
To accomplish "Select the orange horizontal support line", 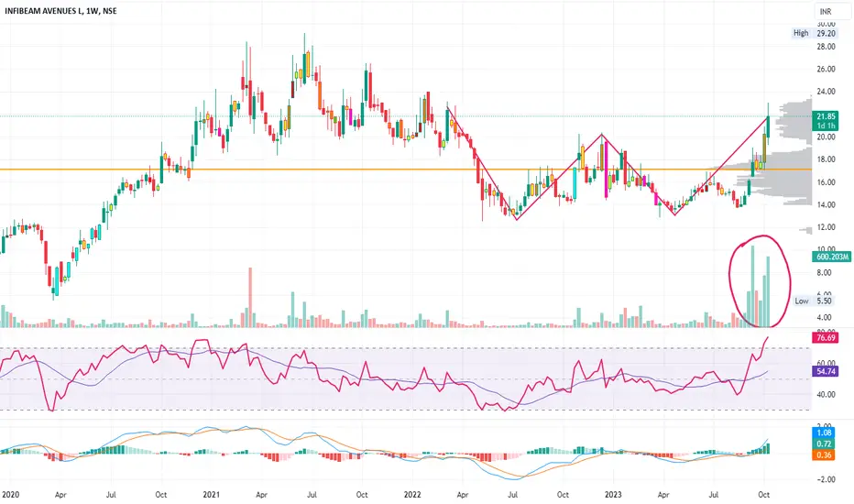I will [406, 170].
